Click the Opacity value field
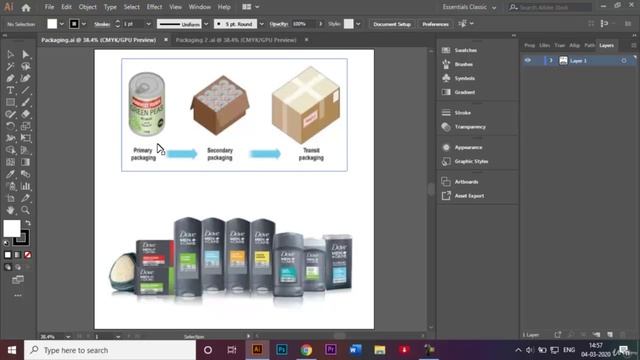Image resolution: width=640 pixels, height=360 pixels. click(303, 24)
